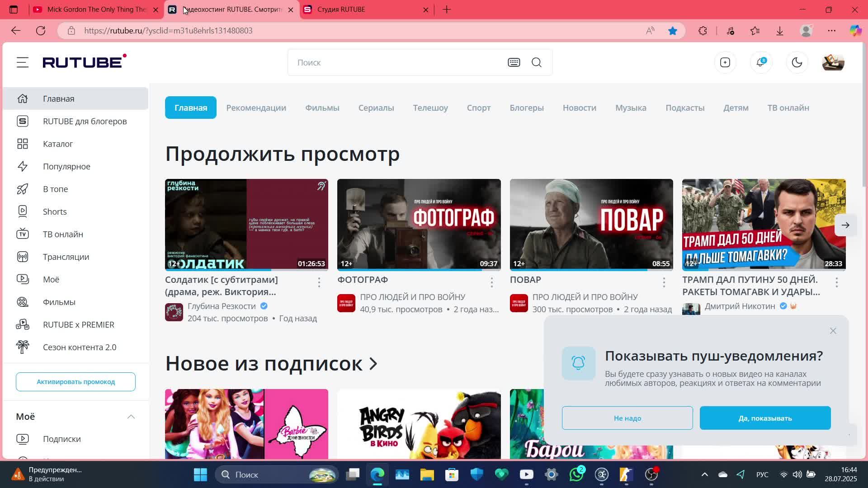Viewport: 868px width, 488px height.
Task: Toggle the browser favorites star
Action: tap(673, 31)
